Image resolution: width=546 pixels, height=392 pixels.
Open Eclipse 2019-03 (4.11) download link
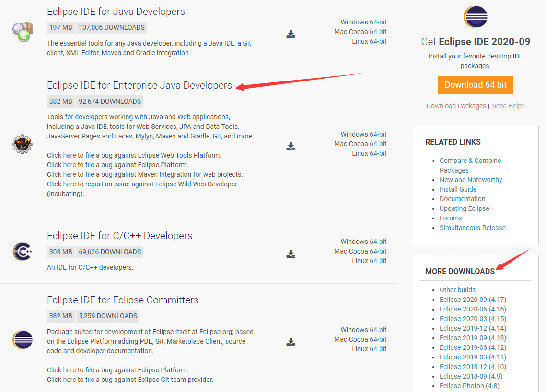[x=473, y=357]
